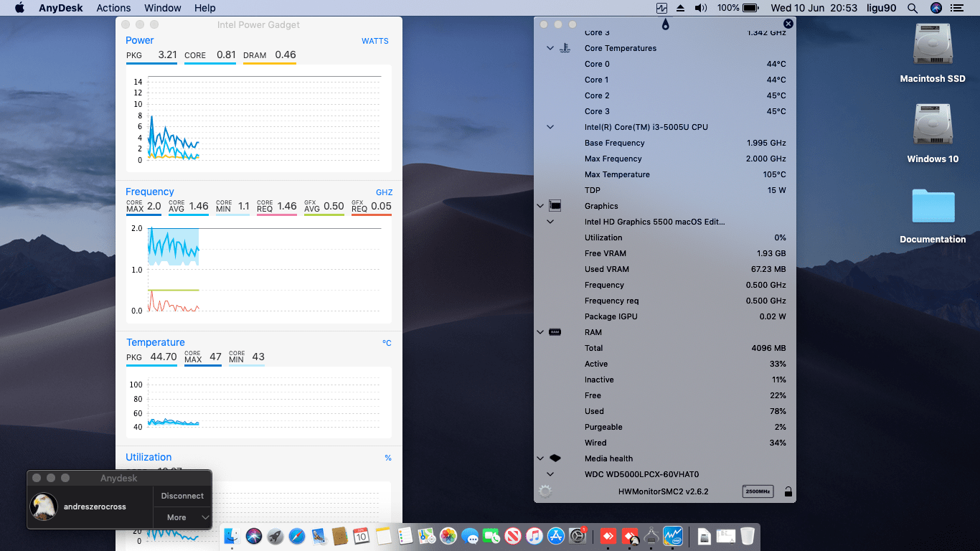980x551 pixels.
Task: Open System Preferences from the Dock
Action: 578,535
